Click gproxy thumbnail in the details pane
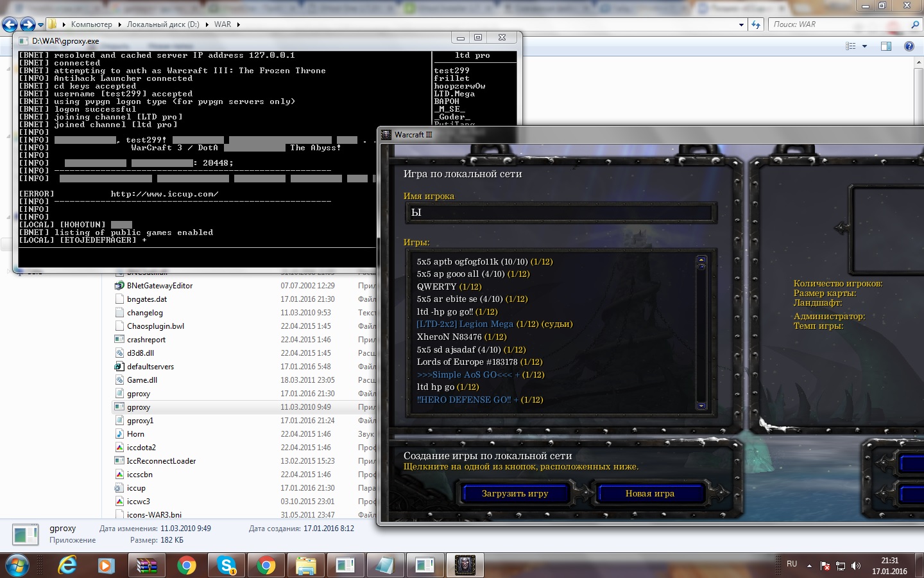The image size is (924, 578). tap(26, 534)
